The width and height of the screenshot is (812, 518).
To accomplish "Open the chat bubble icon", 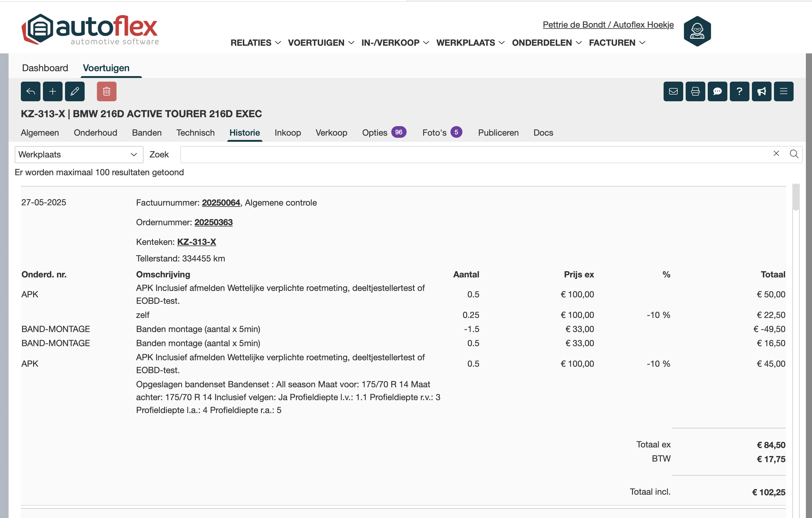I will point(717,91).
